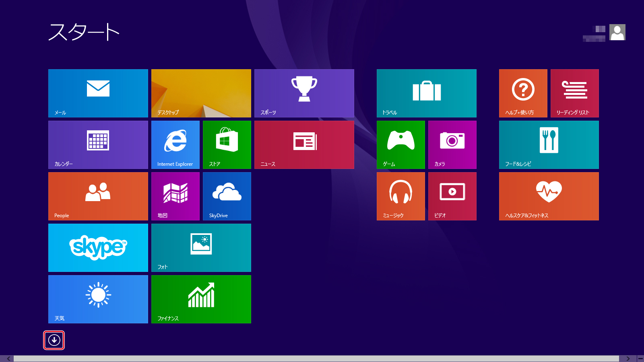Viewport: 644px width, 362px height.
Task: Click the zoom-out minus button beside the scrollbar
Action: pyautogui.click(x=640, y=358)
